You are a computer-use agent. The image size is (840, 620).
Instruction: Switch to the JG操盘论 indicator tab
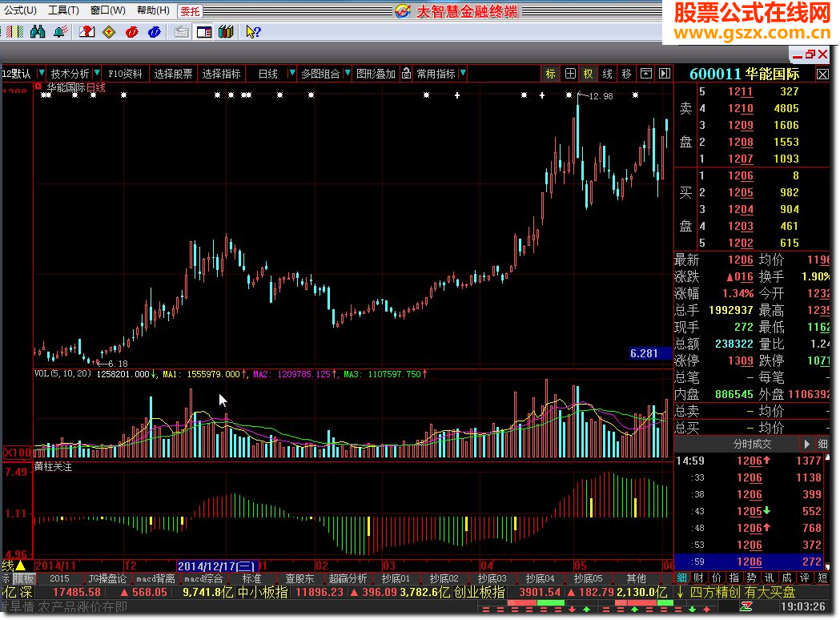click(107, 578)
